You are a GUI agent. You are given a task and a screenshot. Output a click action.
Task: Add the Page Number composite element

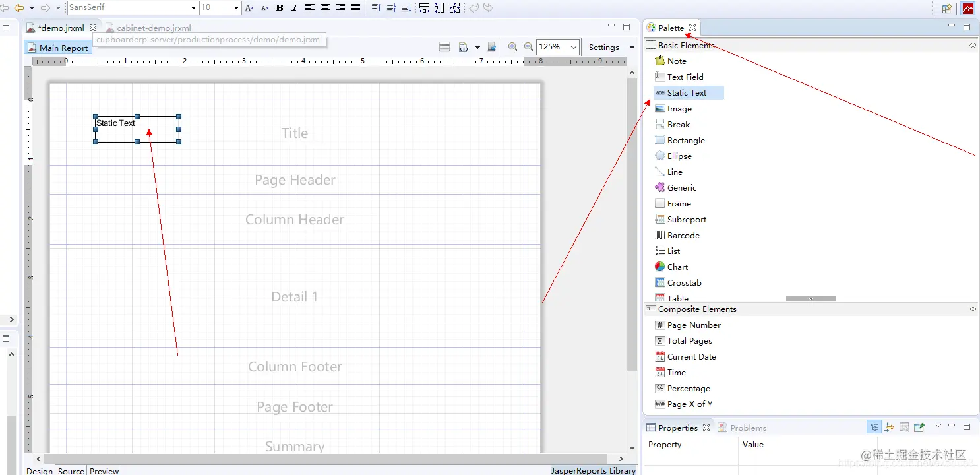(x=688, y=325)
